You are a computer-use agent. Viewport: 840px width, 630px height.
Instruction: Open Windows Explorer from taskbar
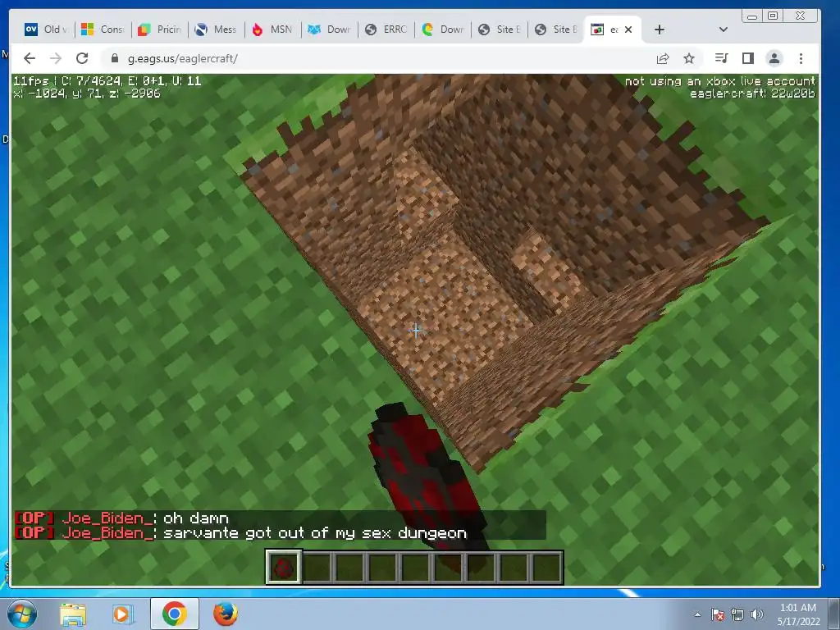click(x=73, y=614)
